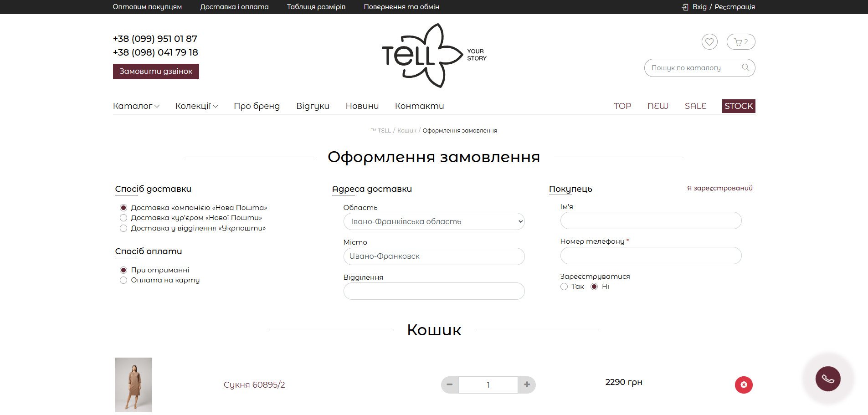Screen dimensions: 868x415
Task: Open Сукня 60895/2 product link
Action: [254, 385]
